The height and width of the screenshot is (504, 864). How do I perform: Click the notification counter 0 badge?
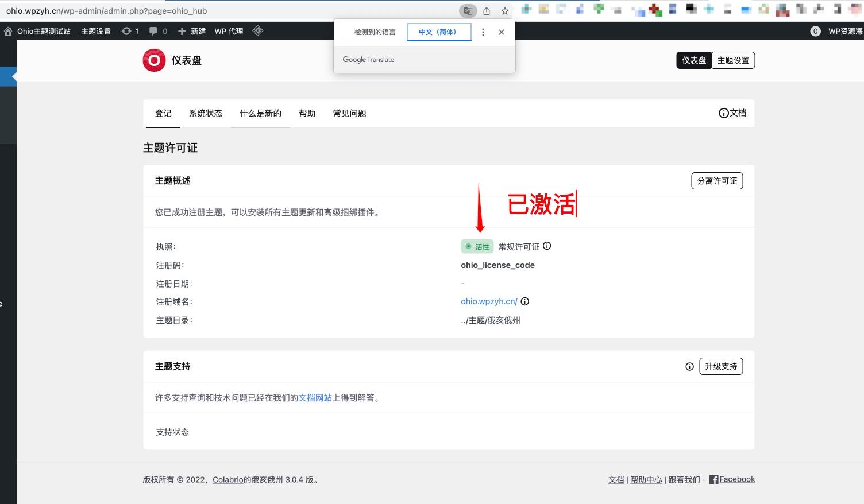pos(815,32)
